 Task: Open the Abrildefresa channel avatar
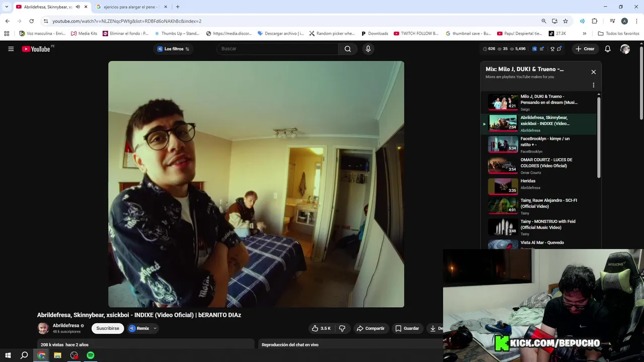43,328
